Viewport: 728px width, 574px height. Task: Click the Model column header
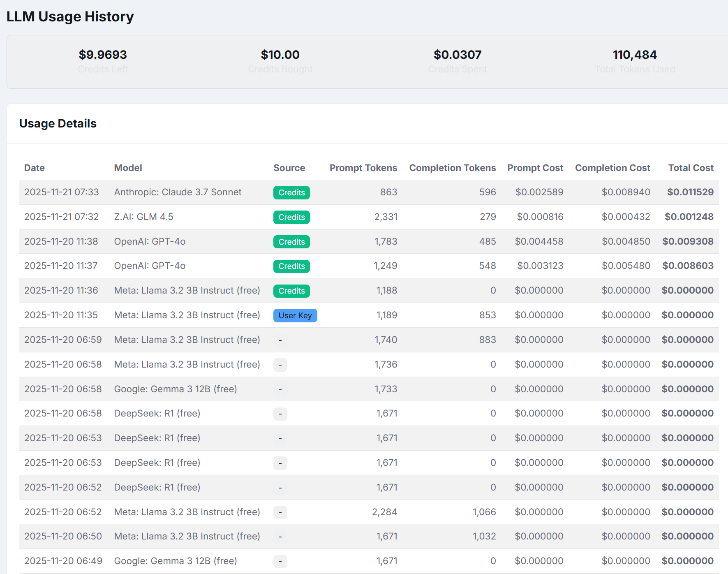pos(128,168)
